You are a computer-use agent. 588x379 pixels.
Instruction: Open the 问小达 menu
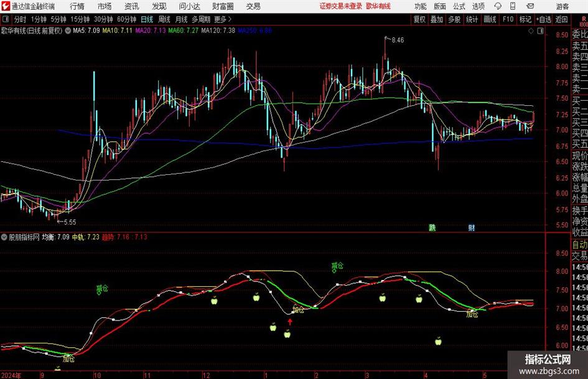click(x=189, y=6)
